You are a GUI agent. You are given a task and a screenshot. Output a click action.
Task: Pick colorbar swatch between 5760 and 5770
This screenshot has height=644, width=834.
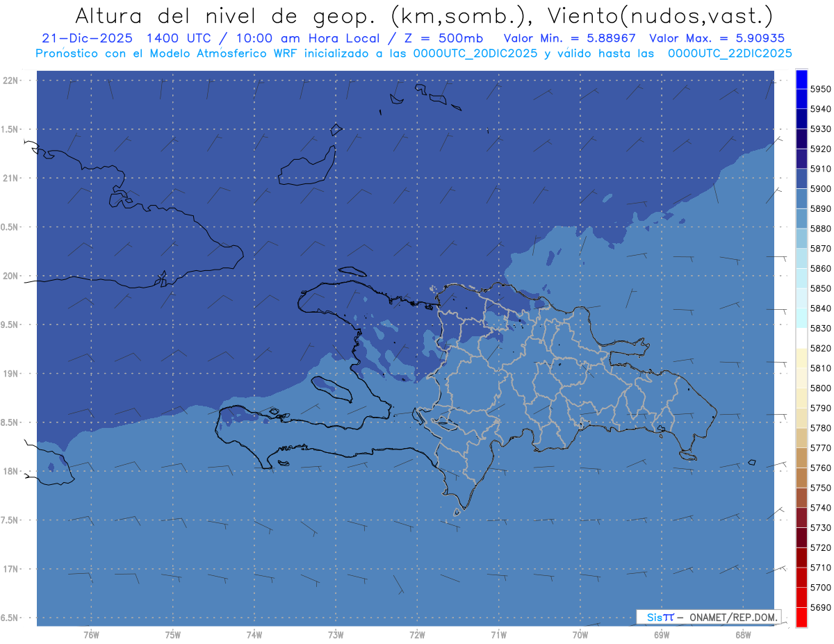(x=801, y=458)
